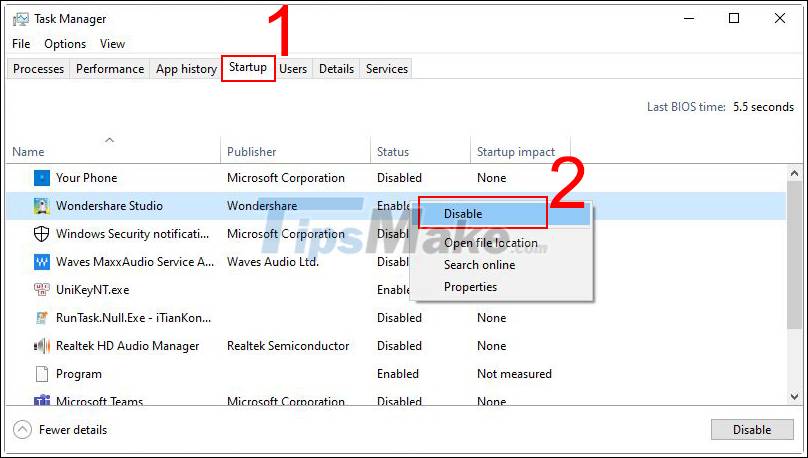
Task: Click the scrollbar up arrow
Action: click(794, 174)
